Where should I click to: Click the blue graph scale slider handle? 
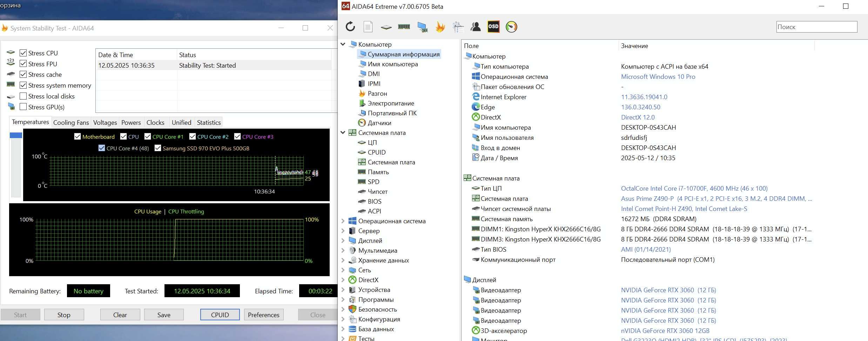(x=16, y=135)
